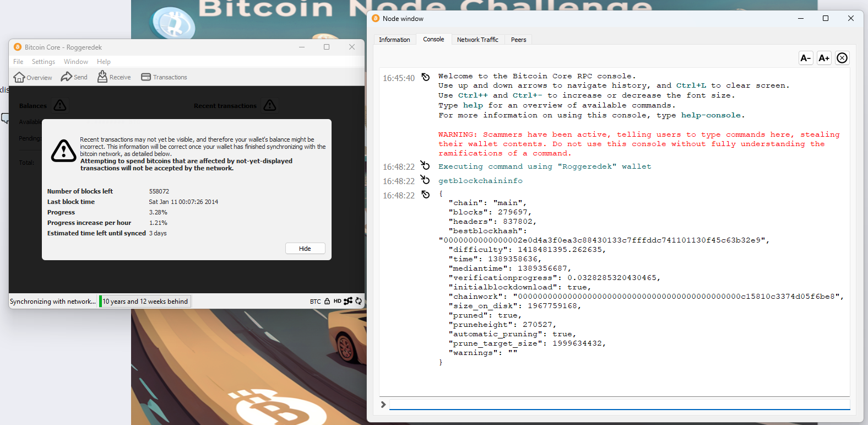Click the getblockchaininfo command text
Image resolution: width=868 pixels, height=425 pixels.
[480, 181]
